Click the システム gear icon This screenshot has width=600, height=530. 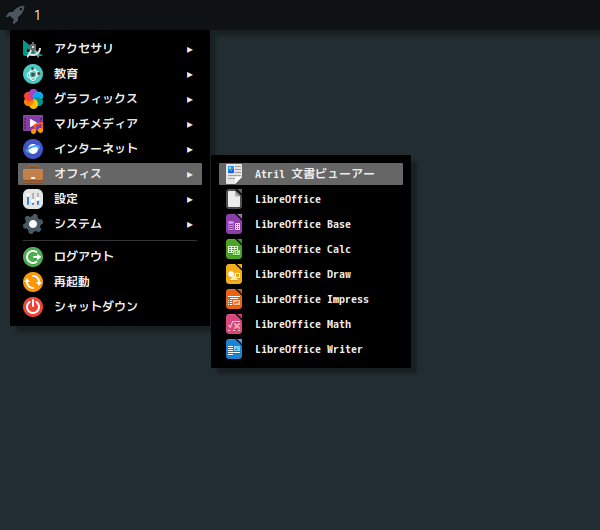click(33, 224)
